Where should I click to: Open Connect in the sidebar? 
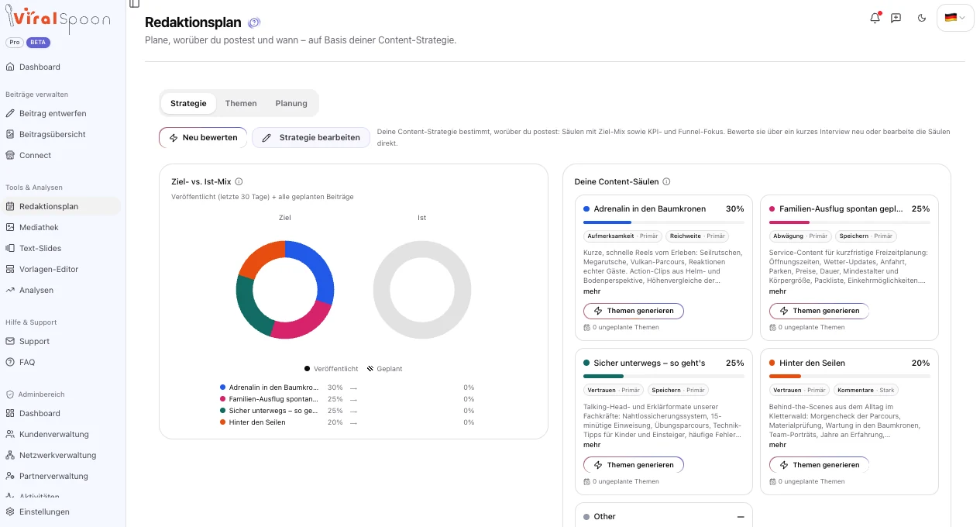point(62,155)
